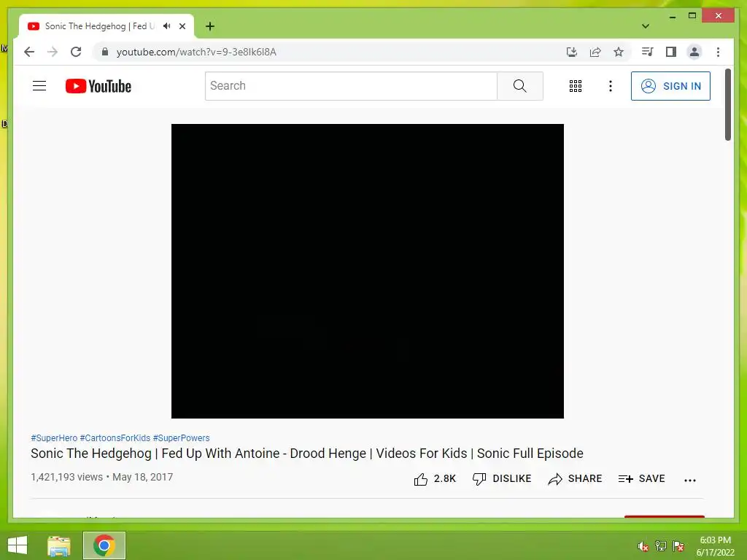
Task: Click Chrome icon in taskbar
Action: [104, 545]
